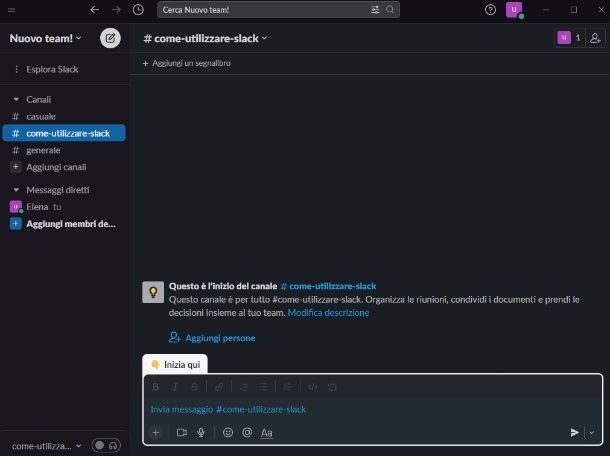Insert a bulleted list in composer
Screen dimensions: 610x456
pyautogui.click(x=263, y=387)
